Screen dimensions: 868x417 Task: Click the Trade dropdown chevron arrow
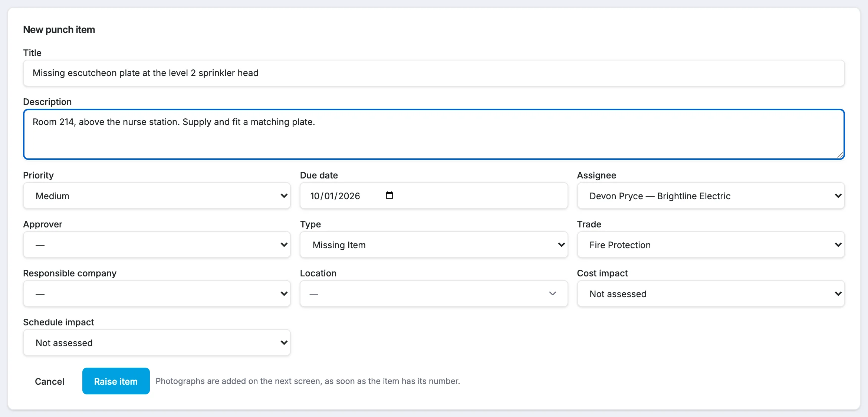click(838, 245)
